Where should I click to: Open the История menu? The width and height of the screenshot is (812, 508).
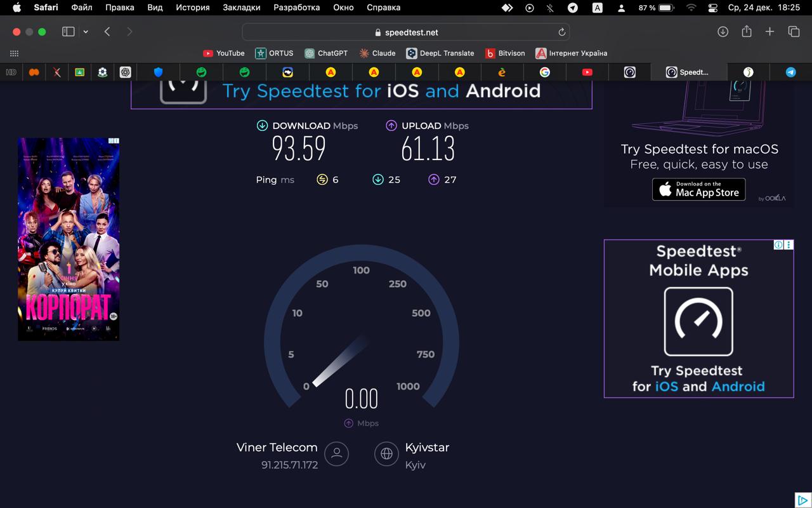pyautogui.click(x=193, y=8)
